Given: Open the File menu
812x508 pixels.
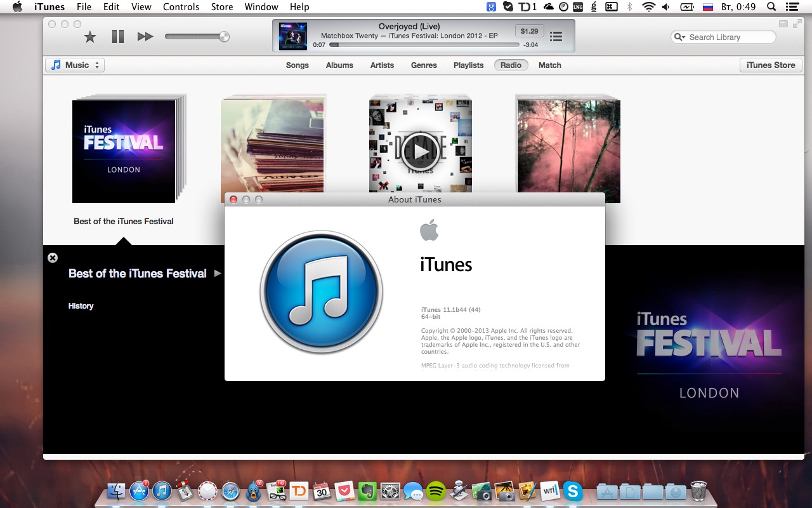Looking at the screenshot, I should point(84,7).
